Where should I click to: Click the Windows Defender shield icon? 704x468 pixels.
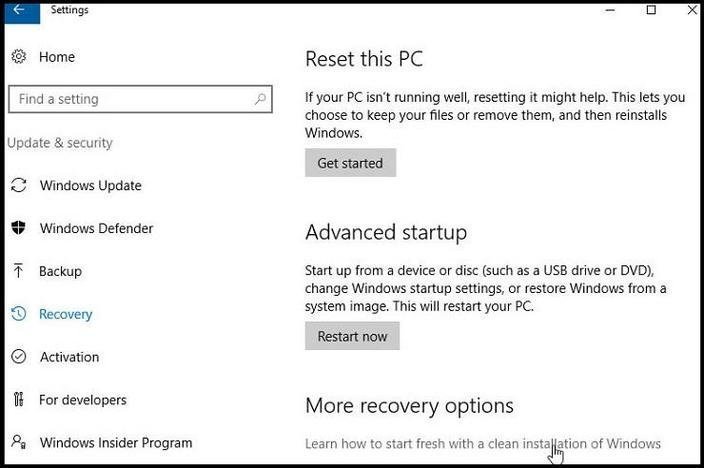point(18,228)
